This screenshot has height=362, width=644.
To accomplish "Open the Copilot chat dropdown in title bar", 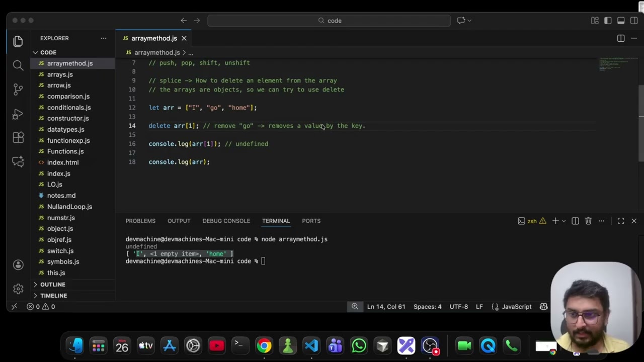I will click(464, 21).
